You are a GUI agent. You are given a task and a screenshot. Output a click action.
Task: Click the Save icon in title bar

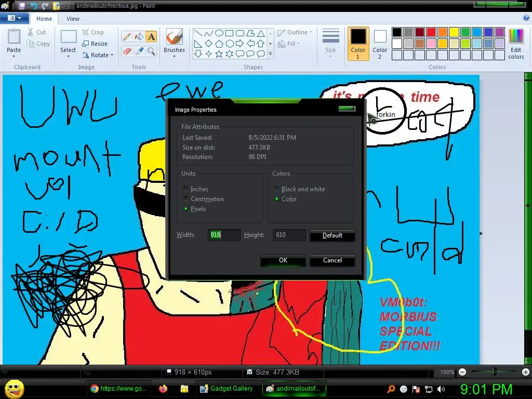click(22, 6)
